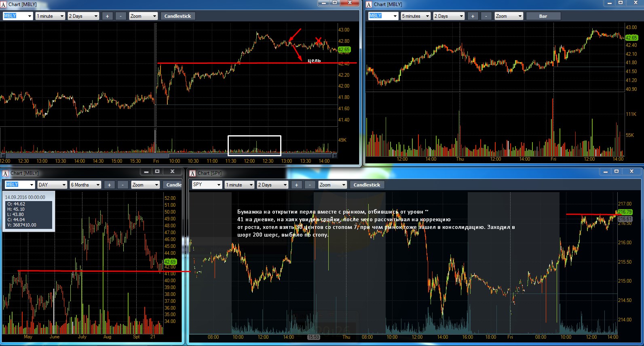Viewport: 644px width, 346px height.
Task: Click the 15:59 time marker on SPY axis
Action: 313,337
